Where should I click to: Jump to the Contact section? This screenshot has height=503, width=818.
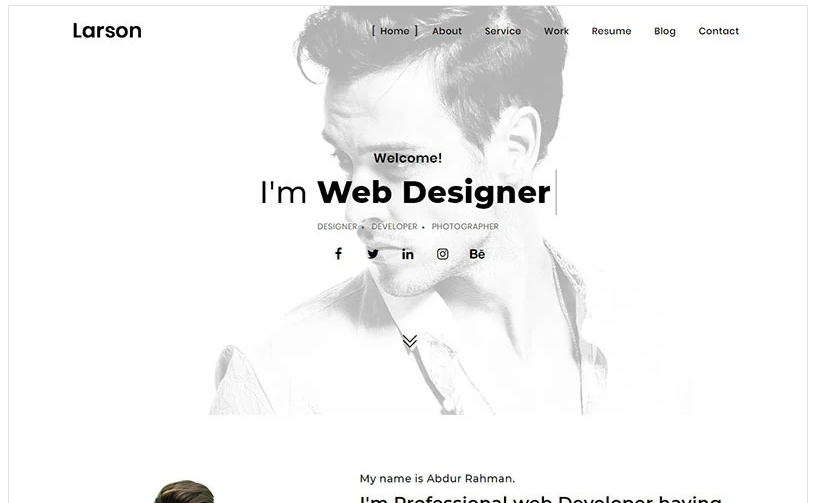718,31
